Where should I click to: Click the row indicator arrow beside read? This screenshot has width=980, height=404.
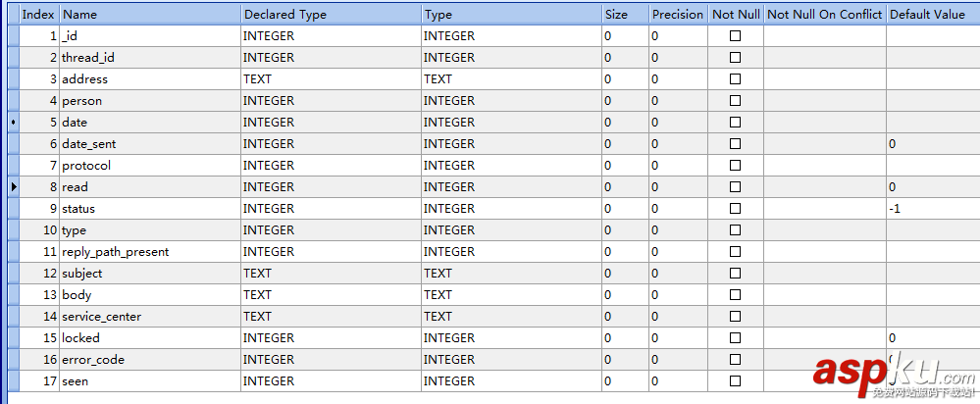tap(13, 186)
